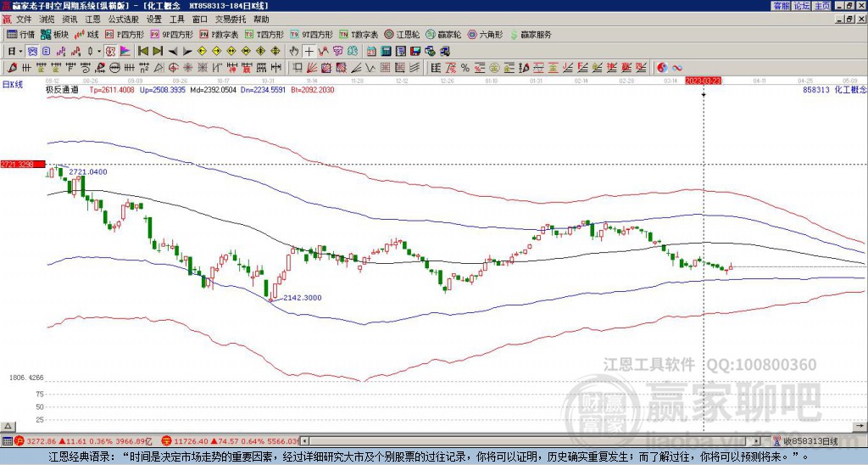Click the right arrow of horizontal scrollbar
Screen dimensions: 868x465
756,441
